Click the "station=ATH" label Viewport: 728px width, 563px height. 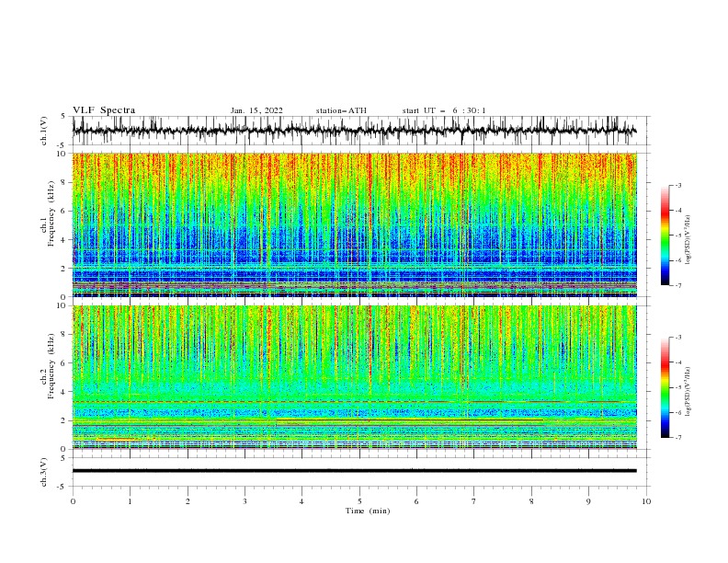[341, 110]
